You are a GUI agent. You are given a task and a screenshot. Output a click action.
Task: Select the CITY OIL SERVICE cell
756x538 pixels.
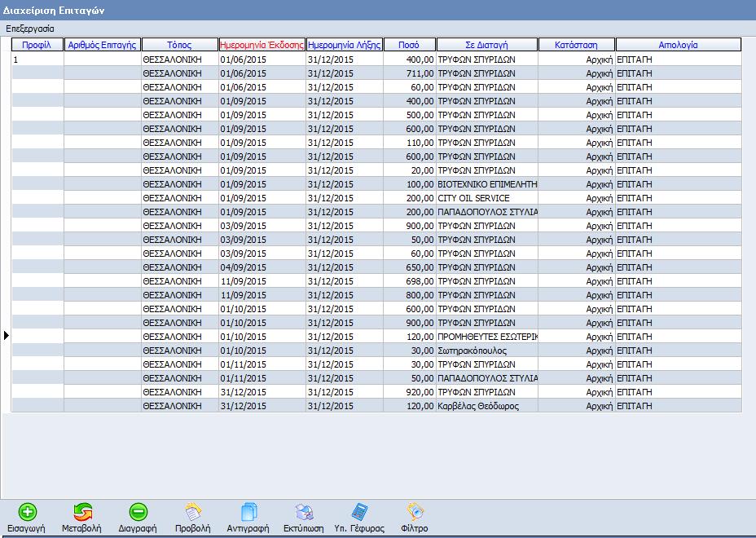(487, 198)
